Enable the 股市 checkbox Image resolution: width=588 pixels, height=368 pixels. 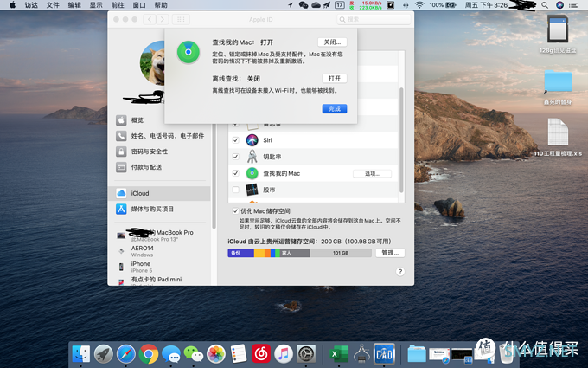click(235, 190)
